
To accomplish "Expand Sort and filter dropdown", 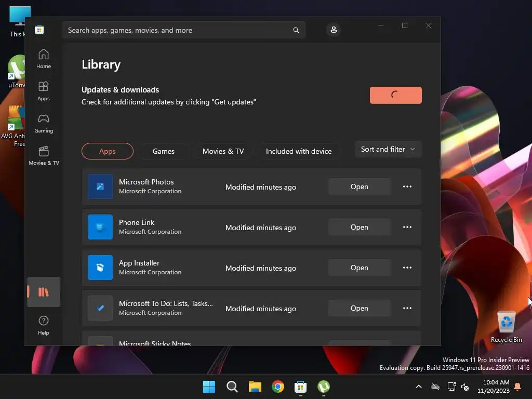I will click(x=388, y=149).
